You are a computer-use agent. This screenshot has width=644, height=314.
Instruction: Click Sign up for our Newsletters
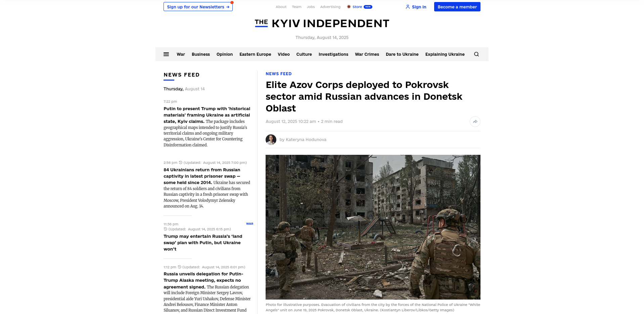[x=198, y=7]
